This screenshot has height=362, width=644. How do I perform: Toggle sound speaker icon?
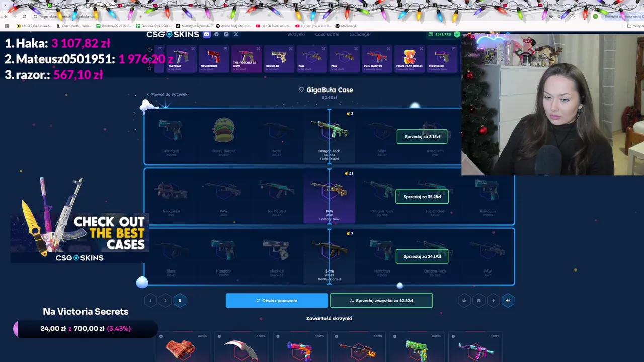[x=508, y=301]
